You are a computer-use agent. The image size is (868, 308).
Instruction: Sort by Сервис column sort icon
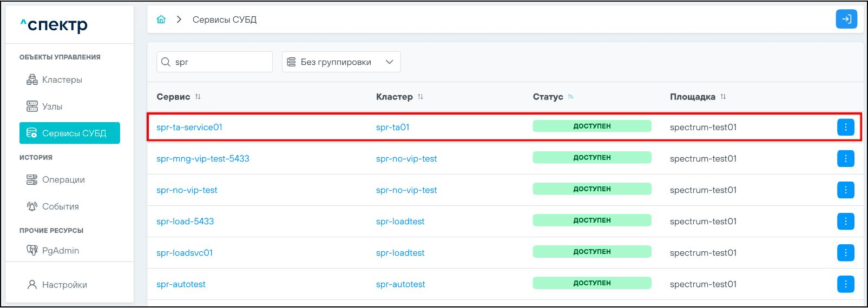(x=198, y=97)
